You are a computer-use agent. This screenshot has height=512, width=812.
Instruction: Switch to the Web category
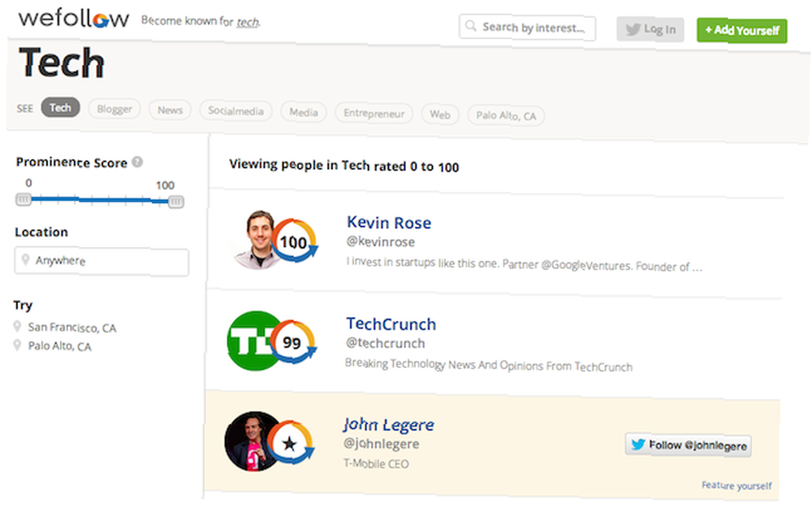[x=439, y=115]
